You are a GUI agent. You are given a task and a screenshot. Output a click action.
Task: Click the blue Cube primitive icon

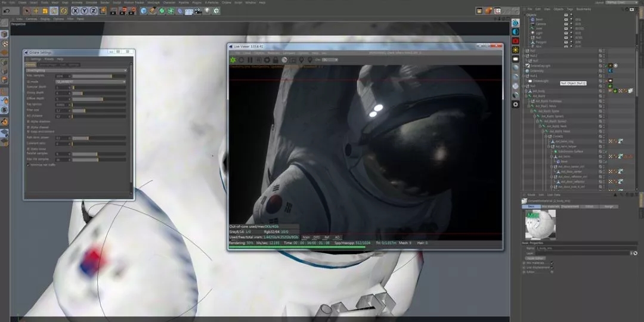[144, 11]
